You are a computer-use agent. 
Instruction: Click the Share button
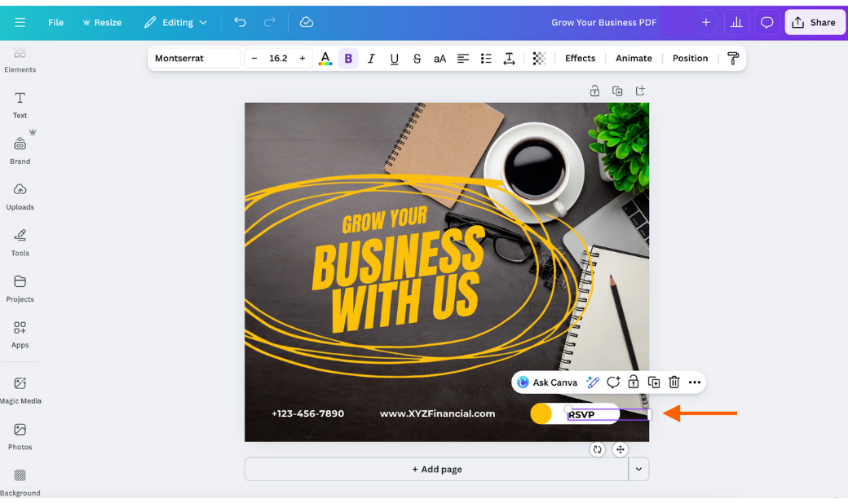click(x=815, y=22)
